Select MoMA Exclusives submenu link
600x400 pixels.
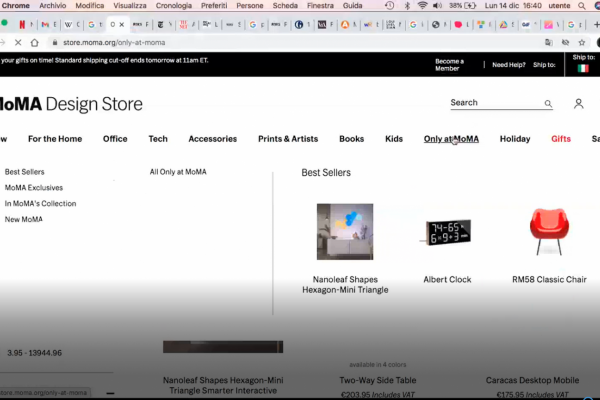(x=34, y=188)
